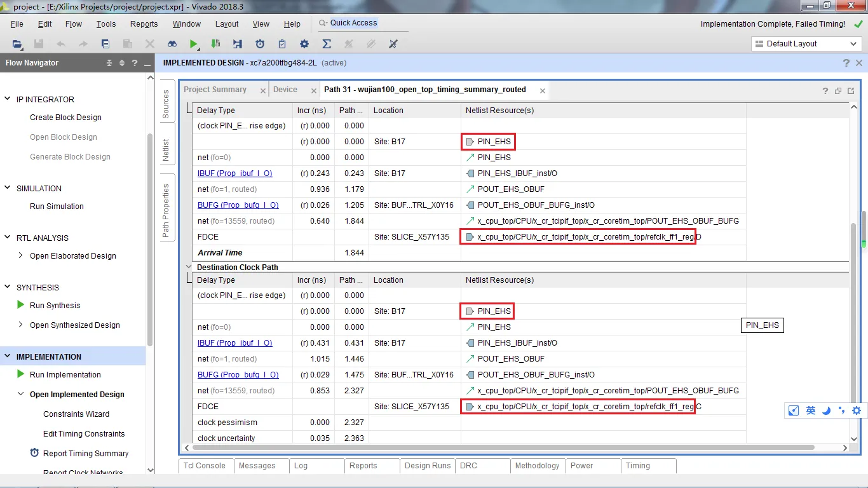Click the binoculars Find toolbar icon

coord(172,44)
